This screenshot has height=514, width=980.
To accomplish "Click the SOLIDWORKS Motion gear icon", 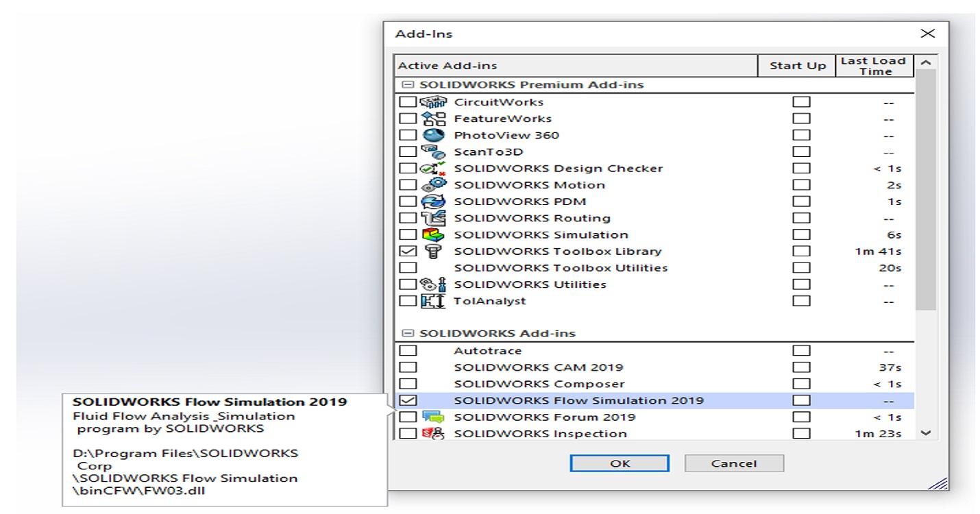I will pyautogui.click(x=433, y=185).
